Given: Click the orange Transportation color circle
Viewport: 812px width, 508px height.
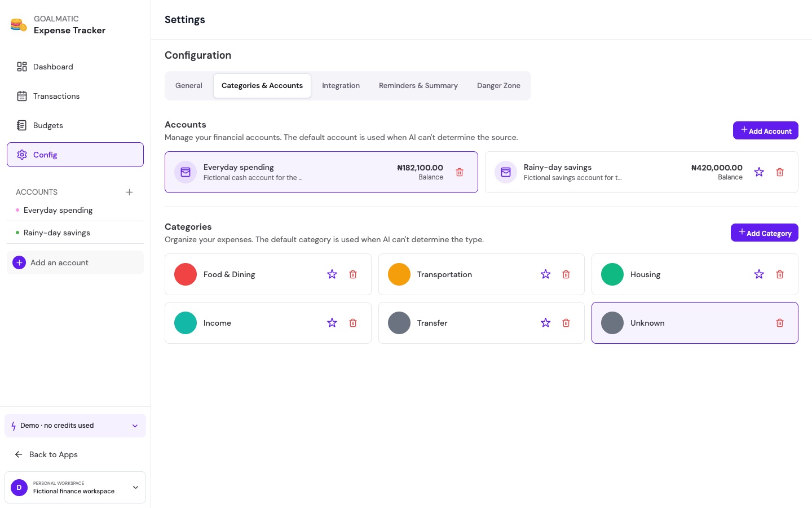Looking at the screenshot, I should (x=399, y=274).
